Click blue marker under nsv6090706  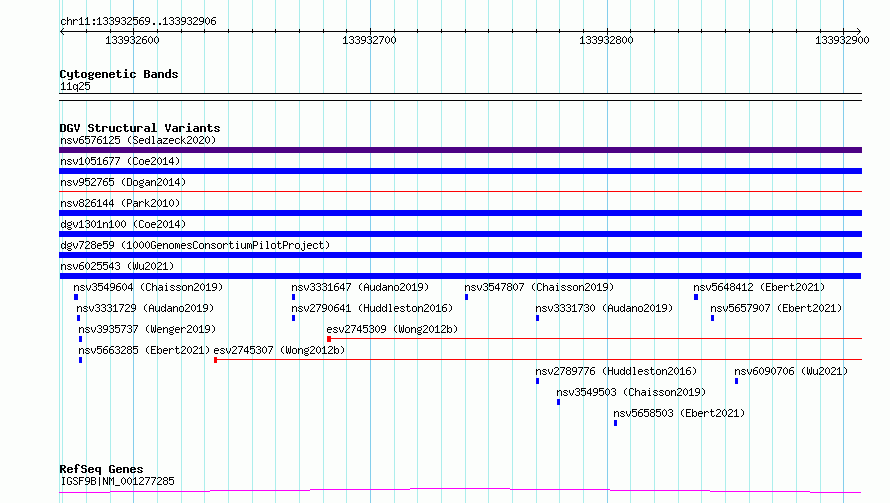pyautogui.click(x=737, y=381)
